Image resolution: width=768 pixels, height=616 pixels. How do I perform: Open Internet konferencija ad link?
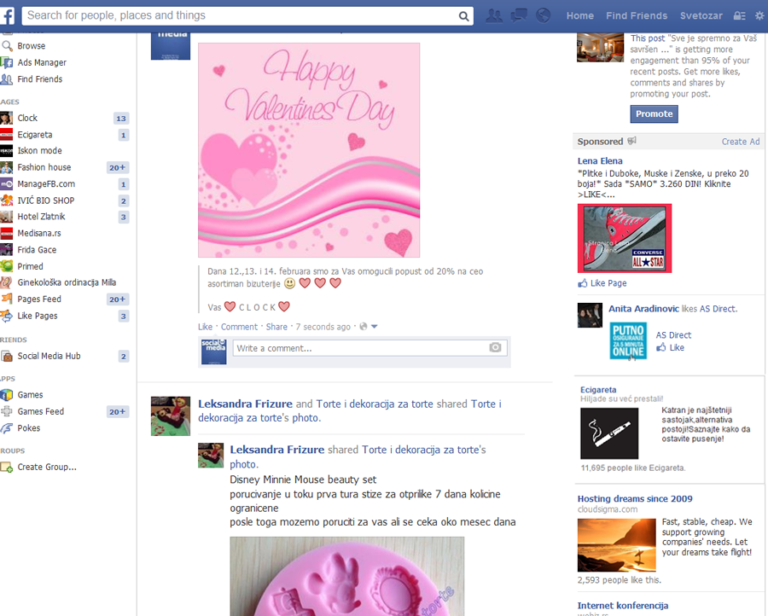[x=623, y=605]
